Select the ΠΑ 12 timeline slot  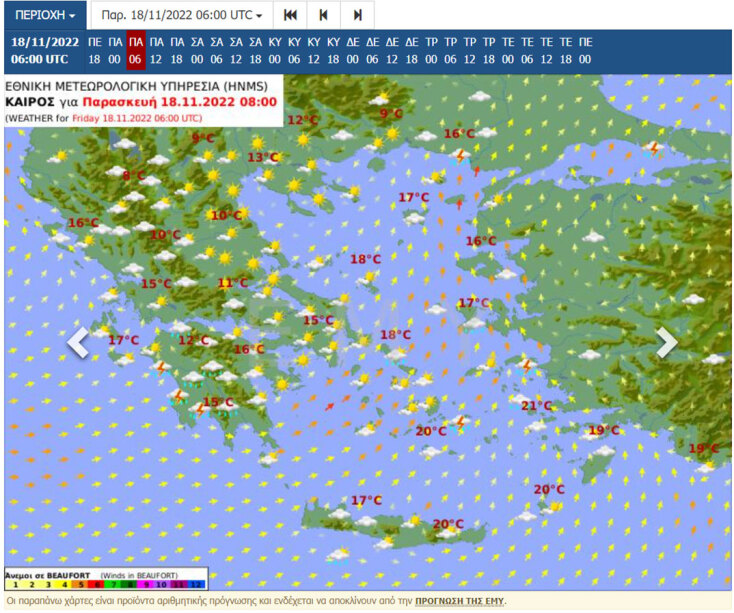(x=156, y=51)
